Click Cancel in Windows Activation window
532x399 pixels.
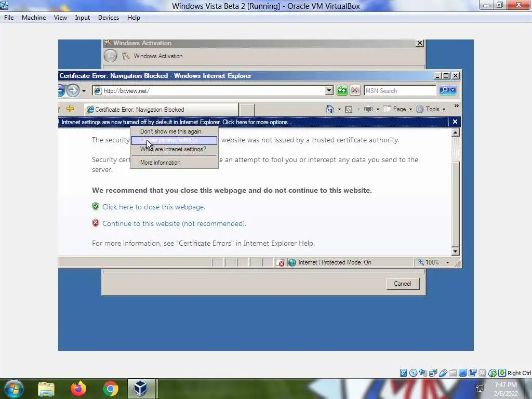click(x=403, y=284)
